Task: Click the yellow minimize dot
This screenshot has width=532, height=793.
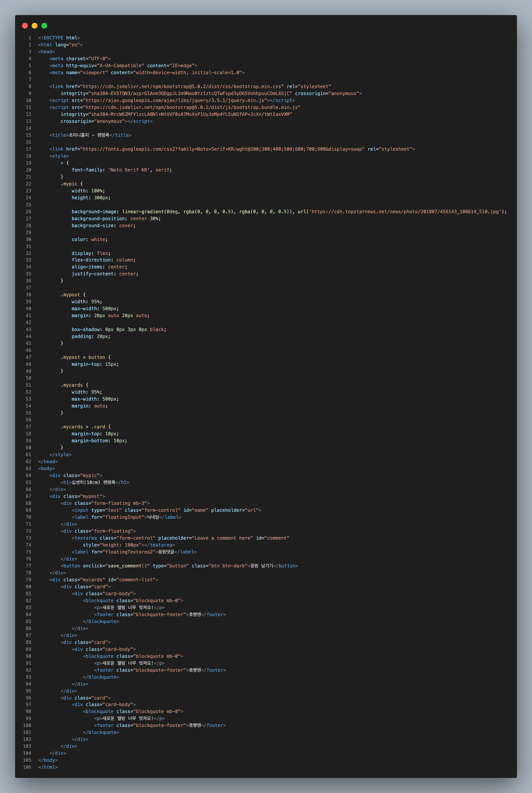Action: pyautogui.click(x=34, y=26)
